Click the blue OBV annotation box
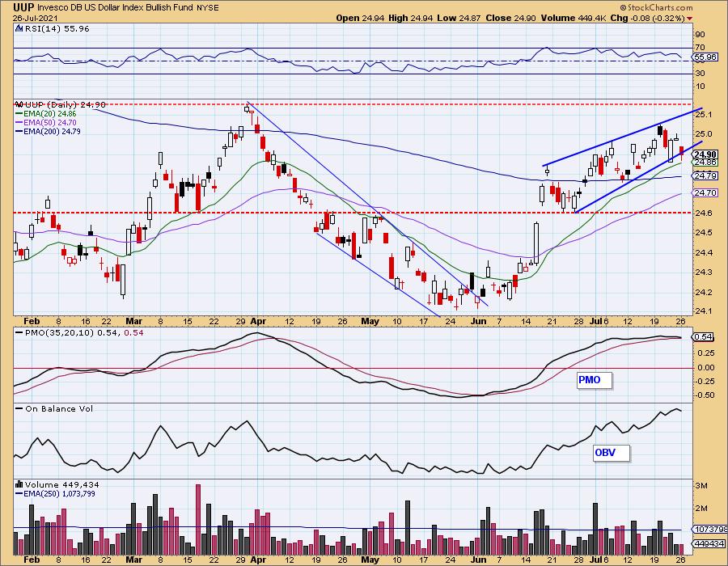The image size is (728, 566). point(612,453)
